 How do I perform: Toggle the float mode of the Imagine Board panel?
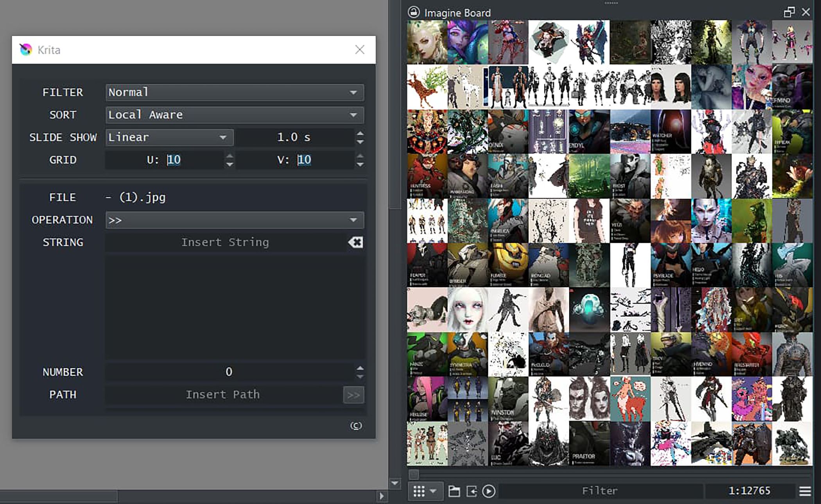tap(790, 12)
